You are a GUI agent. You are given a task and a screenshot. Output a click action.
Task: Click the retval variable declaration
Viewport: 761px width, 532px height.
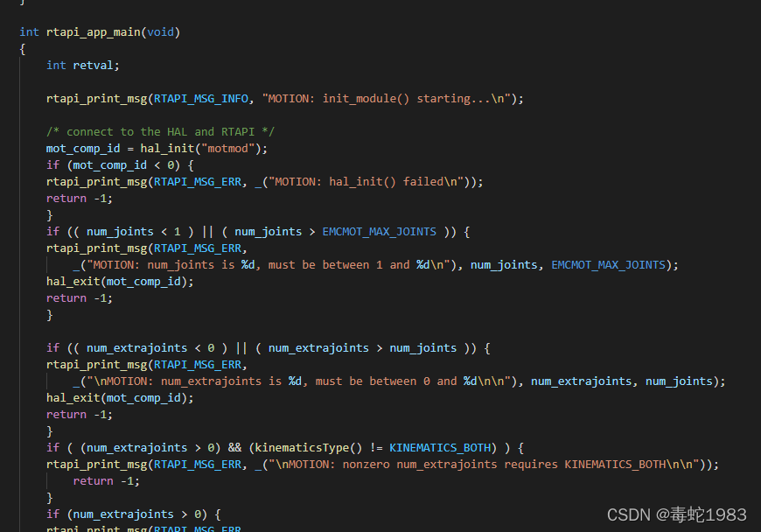click(93, 65)
